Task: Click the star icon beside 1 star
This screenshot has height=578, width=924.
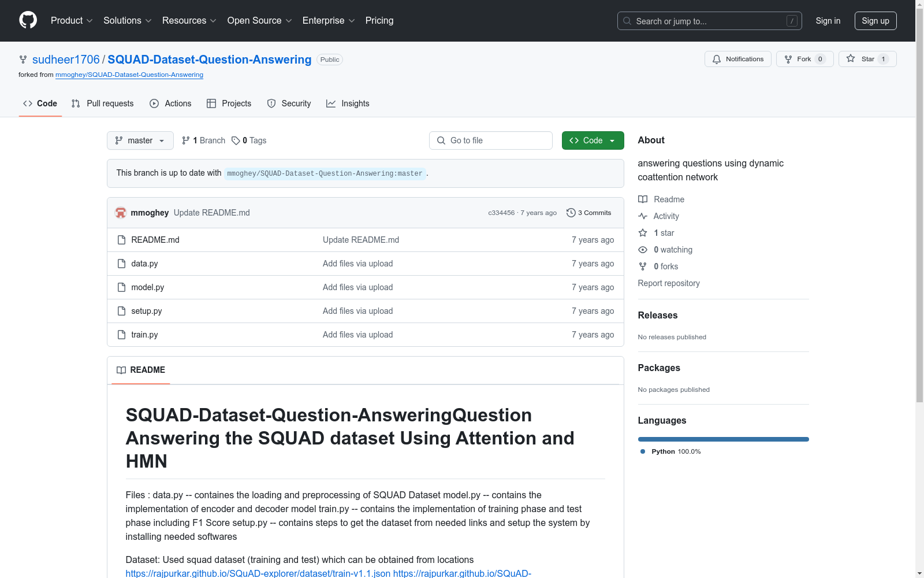Action: [x=643, y=233]
